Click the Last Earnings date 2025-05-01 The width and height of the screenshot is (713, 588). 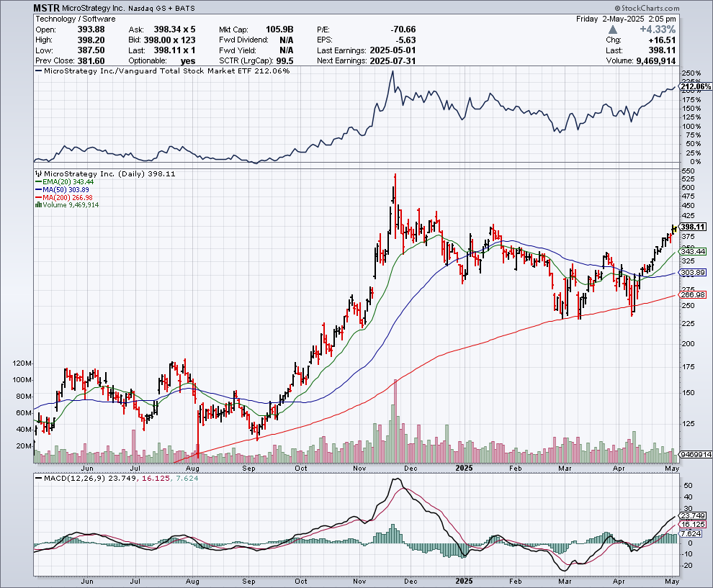click(x=393, y=50)
